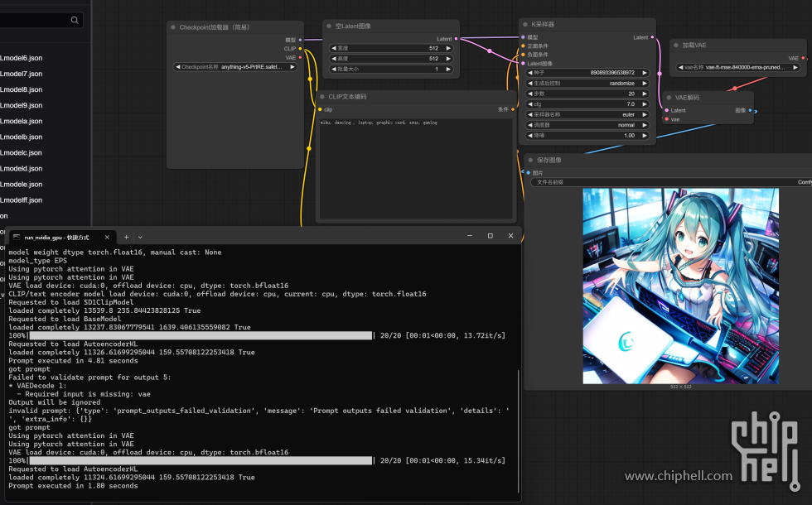Click the sidebar search input field
812x505 pixels.
pos(41,20)
